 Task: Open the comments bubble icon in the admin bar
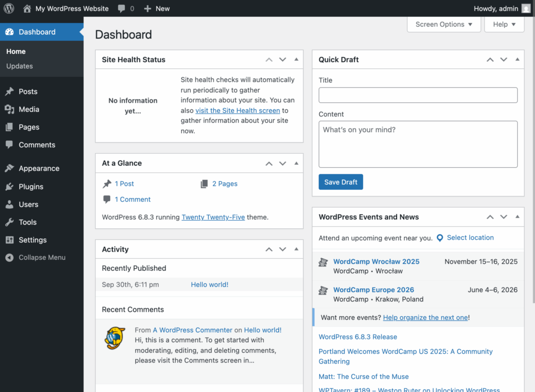pos(122,8)
